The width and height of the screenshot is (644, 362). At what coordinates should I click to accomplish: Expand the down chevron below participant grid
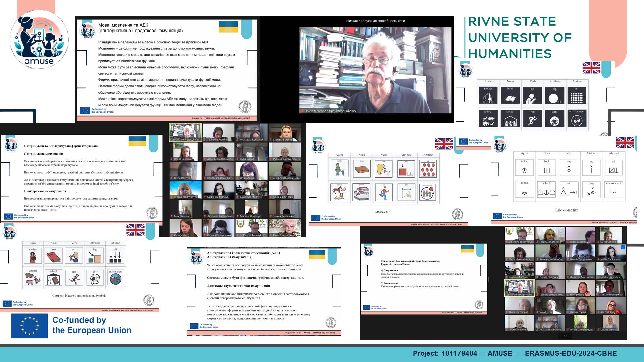(x=565, y=335)
